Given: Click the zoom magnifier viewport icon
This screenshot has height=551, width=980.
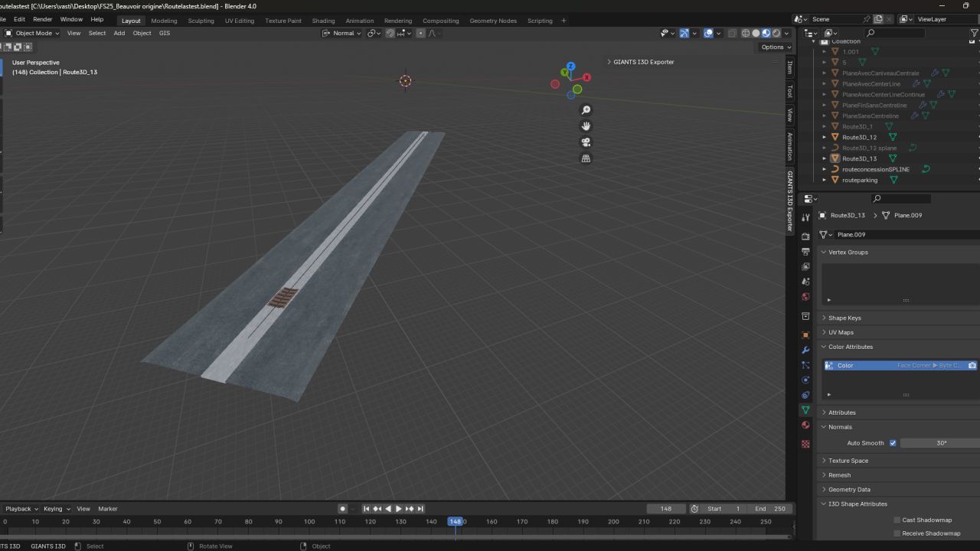Looking at the screenshot, I should click(586, 110).
